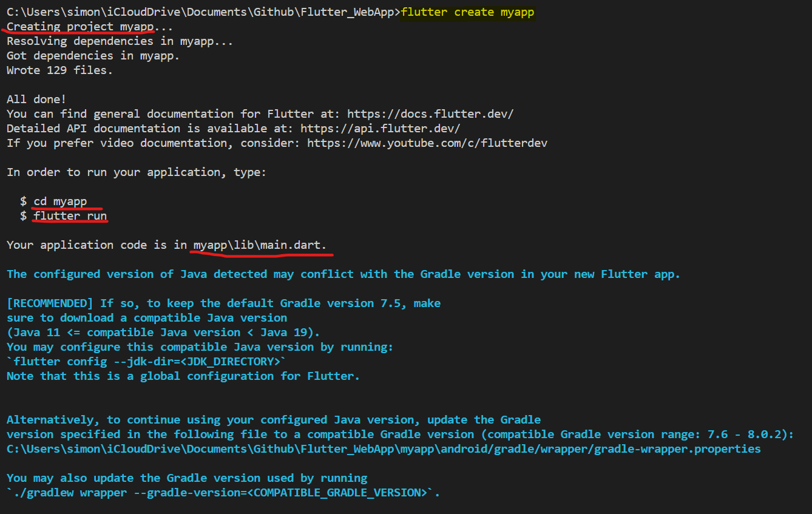Open the api.flutter.dev API documentation link
The width and height of the screenshot is (812, 514).
coord(381,129)
